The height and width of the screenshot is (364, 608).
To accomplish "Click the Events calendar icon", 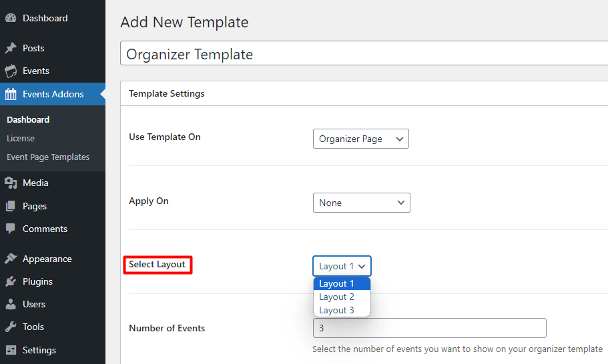I will coord(11,71).
